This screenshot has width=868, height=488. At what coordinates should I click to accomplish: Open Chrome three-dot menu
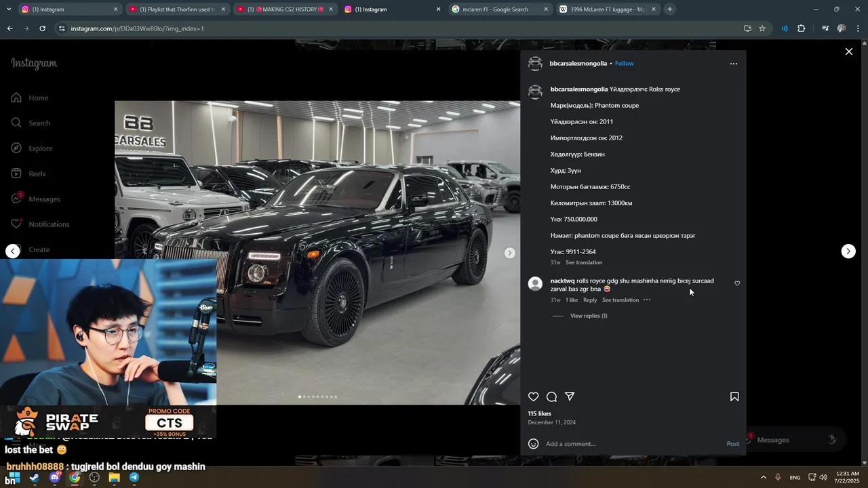[859, 28]
